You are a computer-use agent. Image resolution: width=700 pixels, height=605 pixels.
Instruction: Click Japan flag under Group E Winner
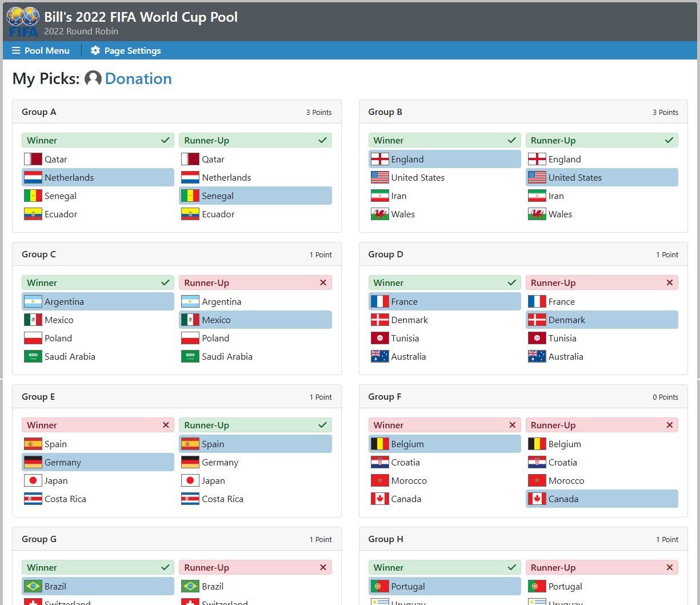click(33, 480)
